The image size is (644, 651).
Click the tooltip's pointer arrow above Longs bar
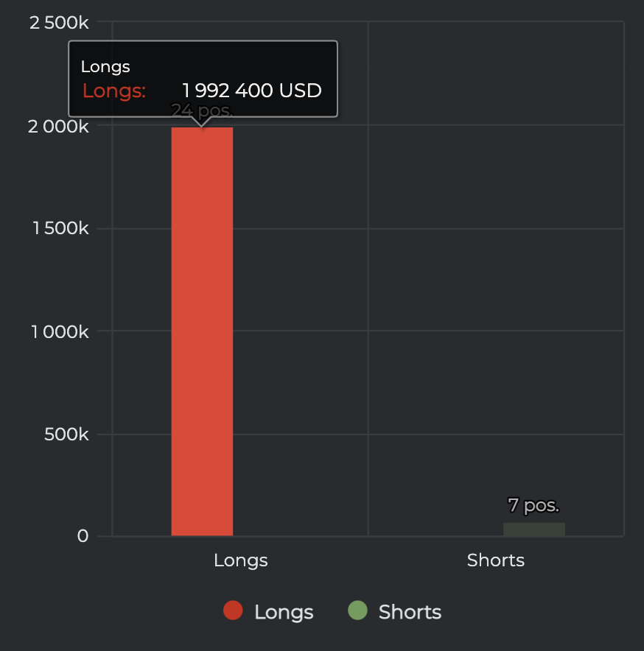[201, 122]
